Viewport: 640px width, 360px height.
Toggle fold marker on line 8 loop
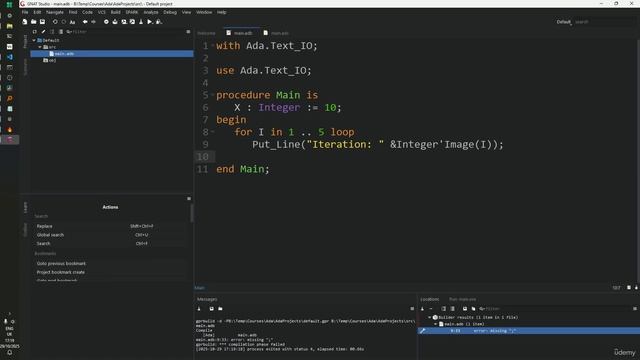tap(213, 132)
